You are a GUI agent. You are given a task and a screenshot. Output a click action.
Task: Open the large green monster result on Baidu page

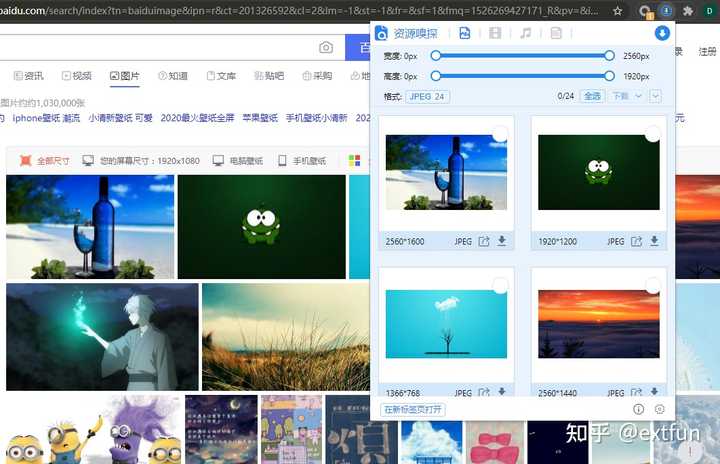point(262,226)
